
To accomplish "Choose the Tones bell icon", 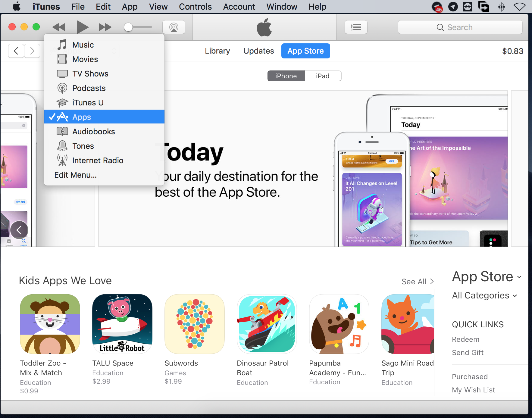I will [62, 146].
